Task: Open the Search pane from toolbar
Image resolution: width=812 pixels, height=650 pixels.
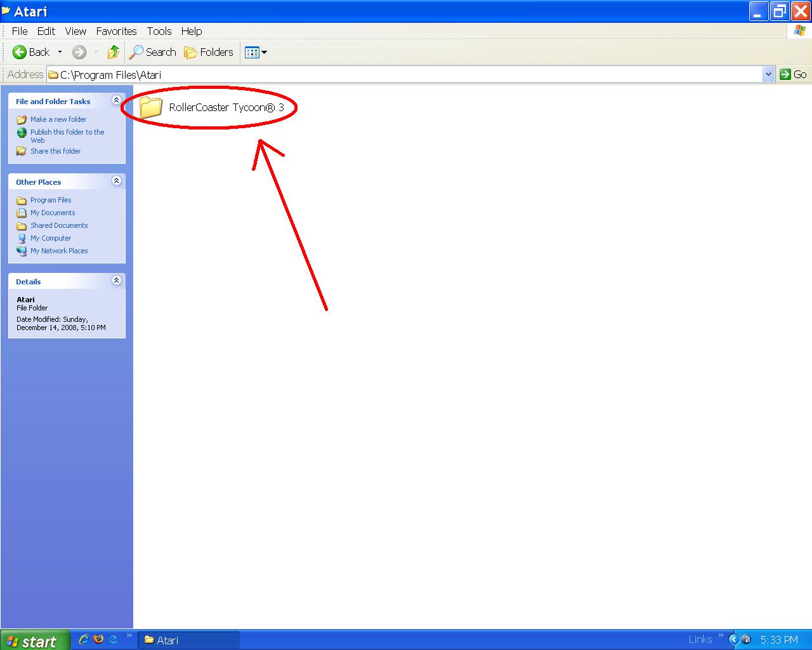Action: [x=153, y=52]
